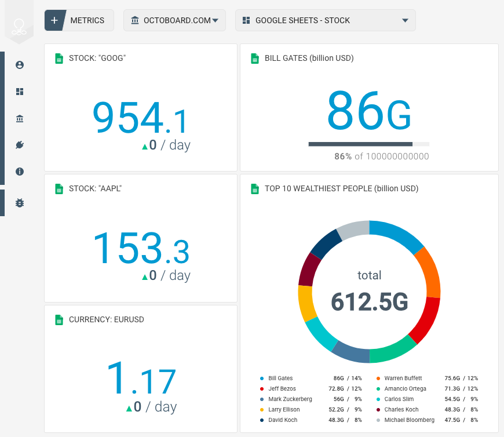Click Google Sheets icon on STOCK GOOG widget
Image resolution: width=504 pixels, height=437 pixels.
point(59,59)
